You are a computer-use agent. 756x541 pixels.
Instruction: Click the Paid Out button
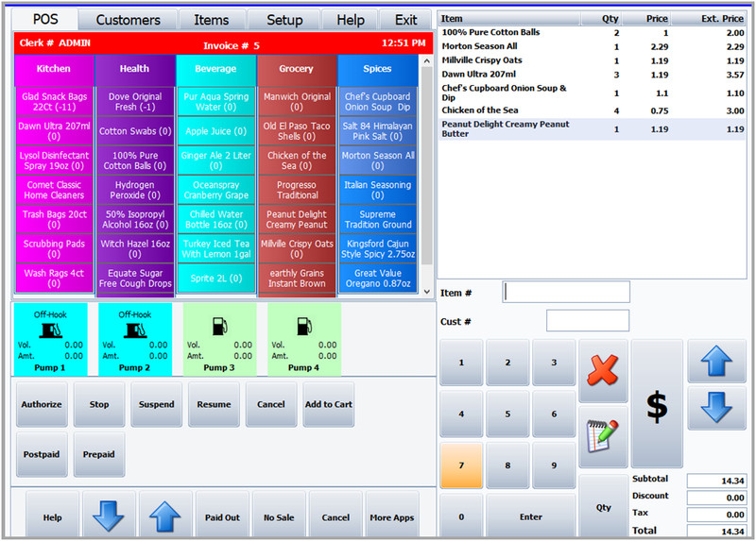click(x=222, y=516)
